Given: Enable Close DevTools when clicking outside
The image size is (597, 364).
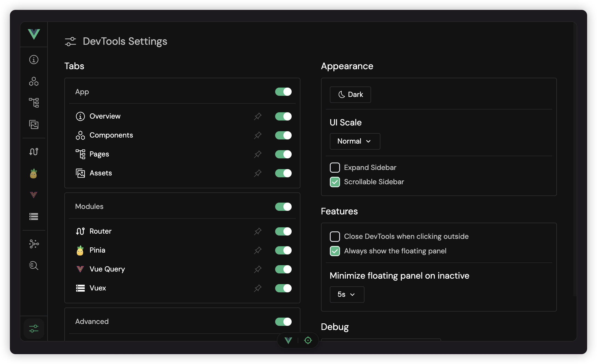Looking at the screenshot, I should click(x=335, y=236).
